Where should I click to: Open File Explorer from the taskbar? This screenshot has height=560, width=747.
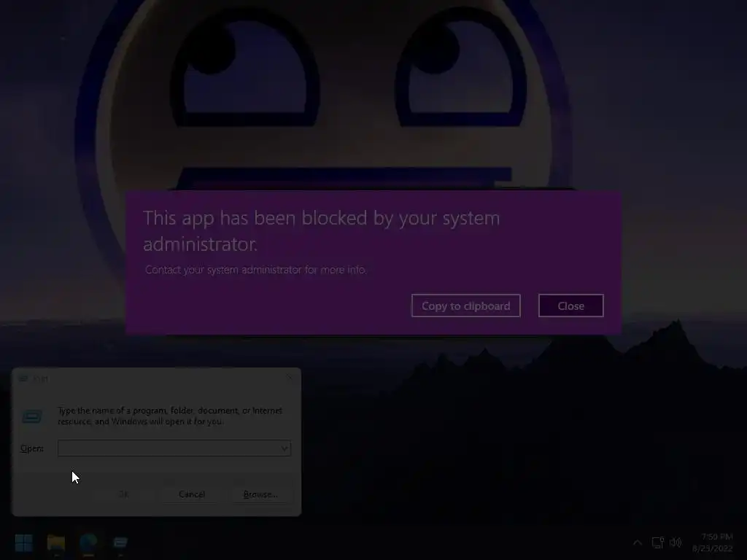pos(56,542)
